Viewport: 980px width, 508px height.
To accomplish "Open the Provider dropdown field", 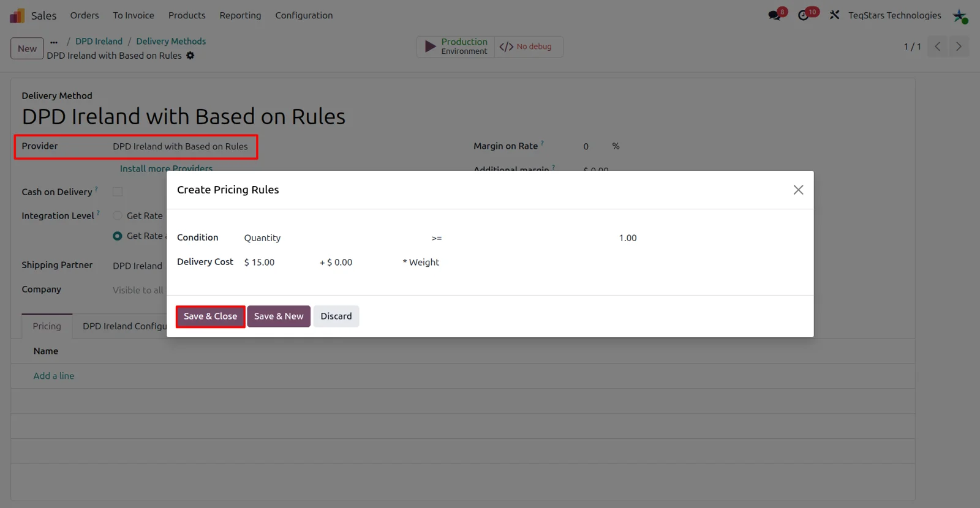I will click(x=181, y=147).
